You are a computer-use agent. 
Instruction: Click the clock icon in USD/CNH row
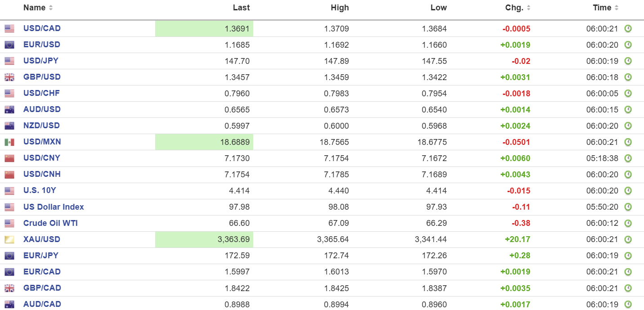pos(628,175)
